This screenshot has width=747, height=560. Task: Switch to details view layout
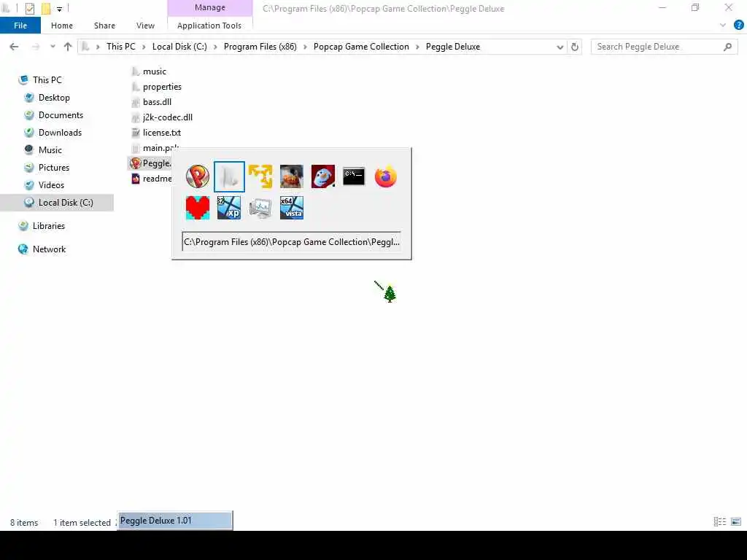(x=720, y=522)
